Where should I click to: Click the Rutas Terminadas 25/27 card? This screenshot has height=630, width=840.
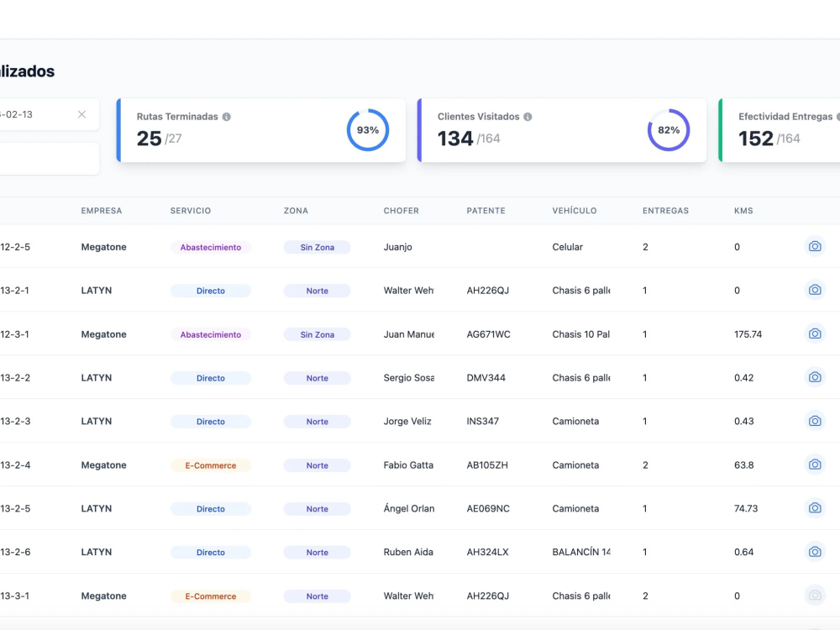coord(261,130)
